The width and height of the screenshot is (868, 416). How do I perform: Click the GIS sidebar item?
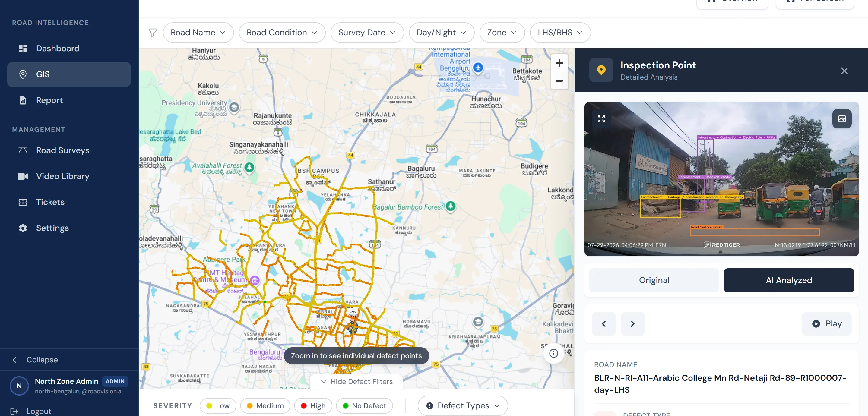[69, 74]
